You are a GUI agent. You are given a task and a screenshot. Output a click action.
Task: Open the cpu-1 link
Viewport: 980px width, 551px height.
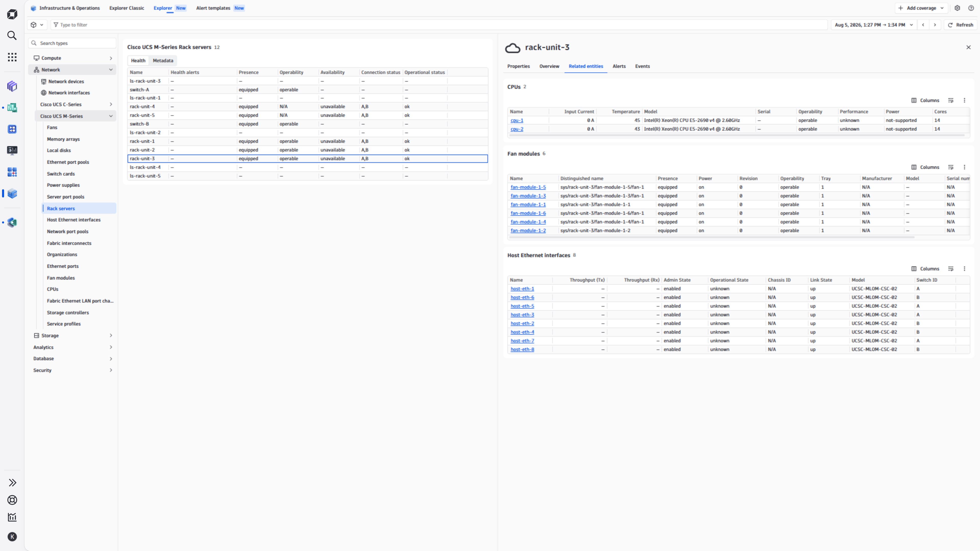coord(517,121)
